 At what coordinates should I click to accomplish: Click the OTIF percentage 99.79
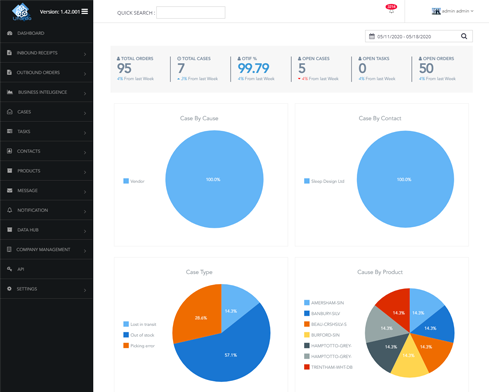tap(253, 68)
